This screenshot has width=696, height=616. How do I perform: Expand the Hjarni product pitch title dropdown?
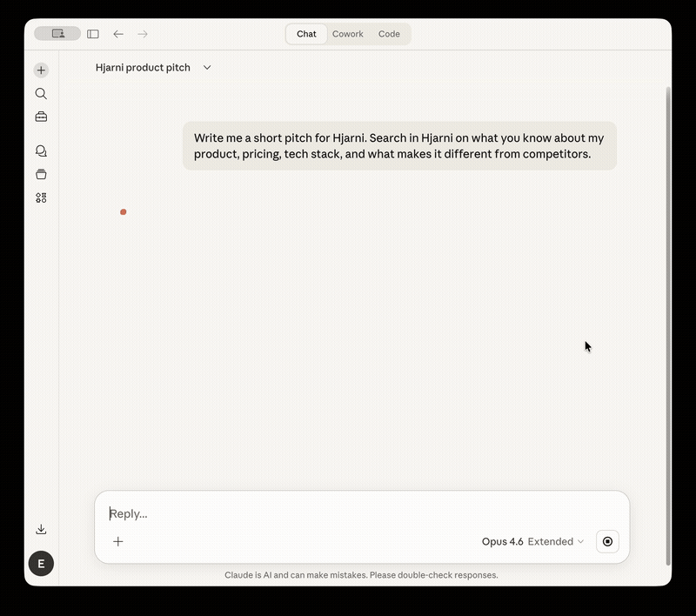click(207, 67)
